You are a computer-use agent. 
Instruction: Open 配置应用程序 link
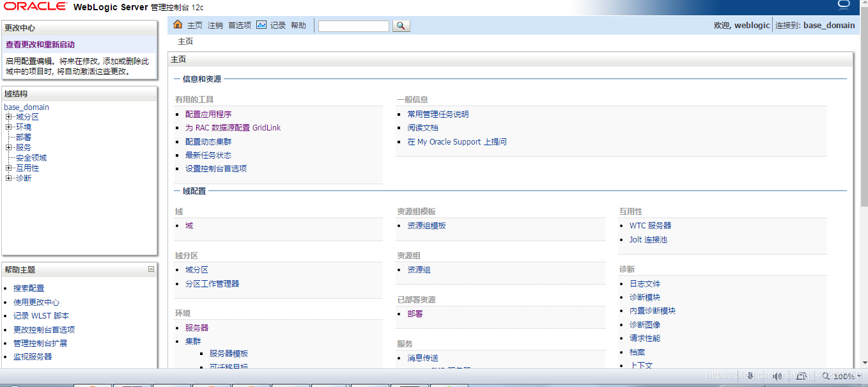(x=208, y=115)
